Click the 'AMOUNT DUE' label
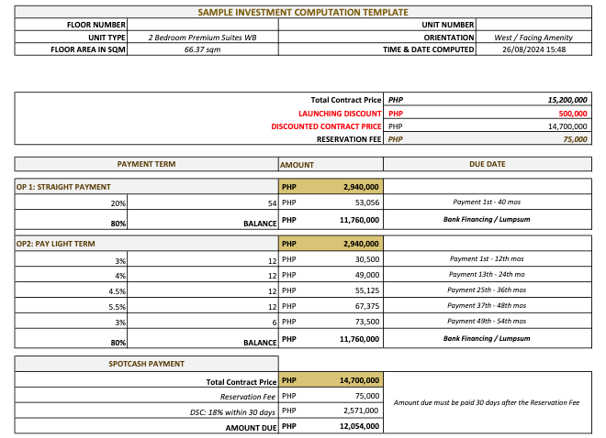 (x=251, y=428)
